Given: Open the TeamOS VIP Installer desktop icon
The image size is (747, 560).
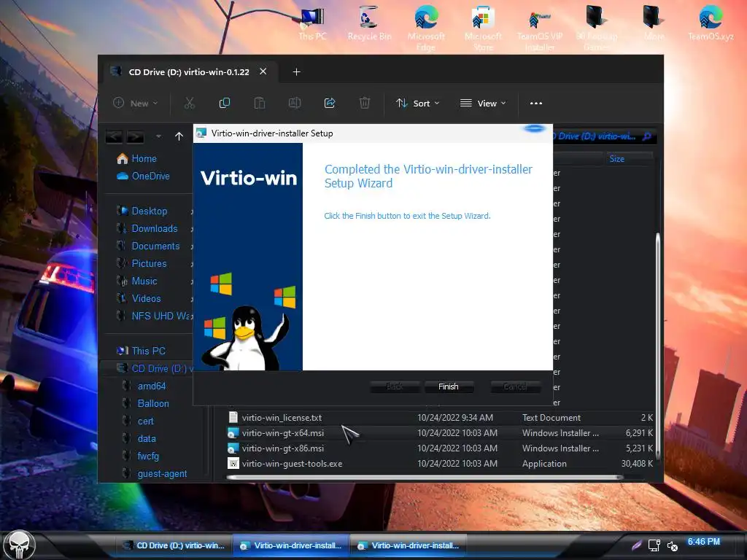Looking at the screenshot, I should click(x=540, y=29).
